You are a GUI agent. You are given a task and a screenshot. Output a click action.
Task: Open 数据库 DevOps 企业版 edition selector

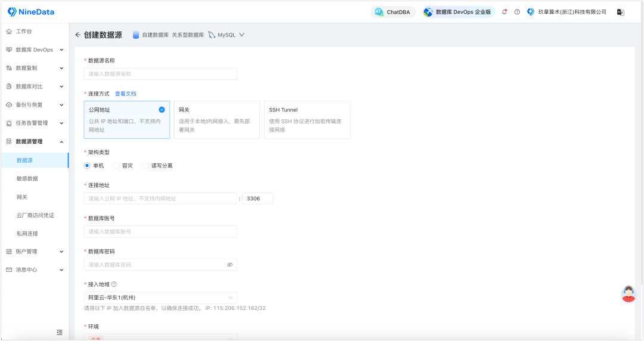coord(457,12)
